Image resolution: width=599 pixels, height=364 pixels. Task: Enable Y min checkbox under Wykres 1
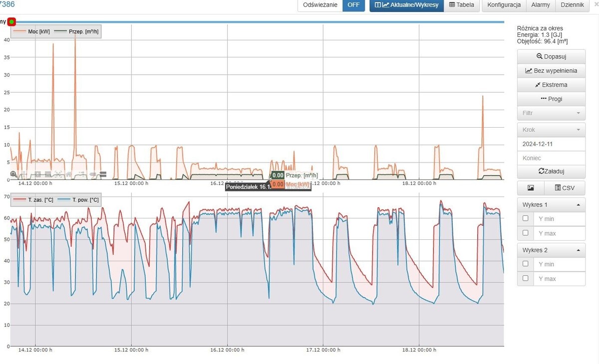click(x=525, y=218)
